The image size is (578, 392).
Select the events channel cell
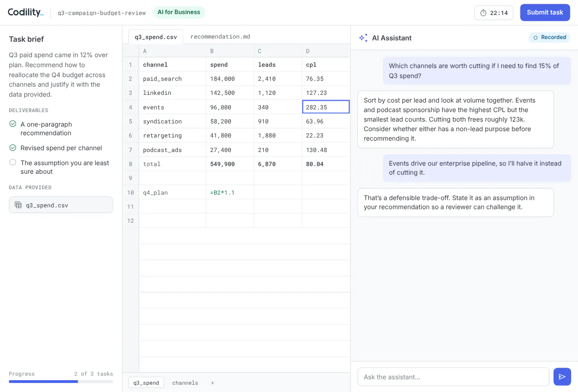point(172,107)
